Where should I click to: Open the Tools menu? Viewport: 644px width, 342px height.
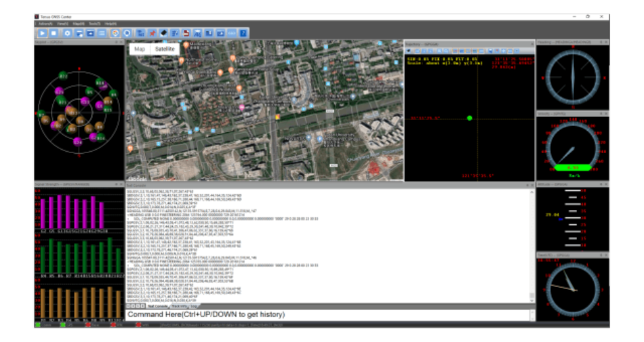coord(95,24)
